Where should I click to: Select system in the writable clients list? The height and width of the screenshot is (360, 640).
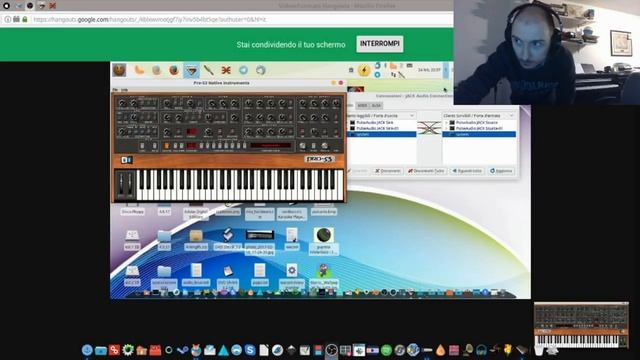pos(479,134)
